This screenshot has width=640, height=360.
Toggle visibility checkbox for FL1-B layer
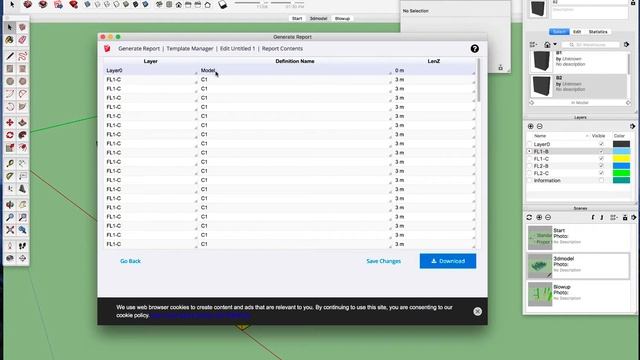point(601,151)
